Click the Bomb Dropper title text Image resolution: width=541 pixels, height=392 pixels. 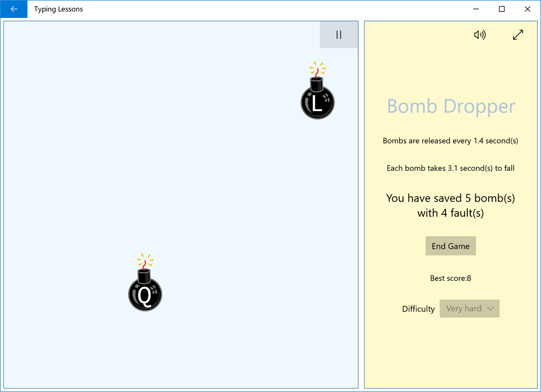(x=450, y=106)
